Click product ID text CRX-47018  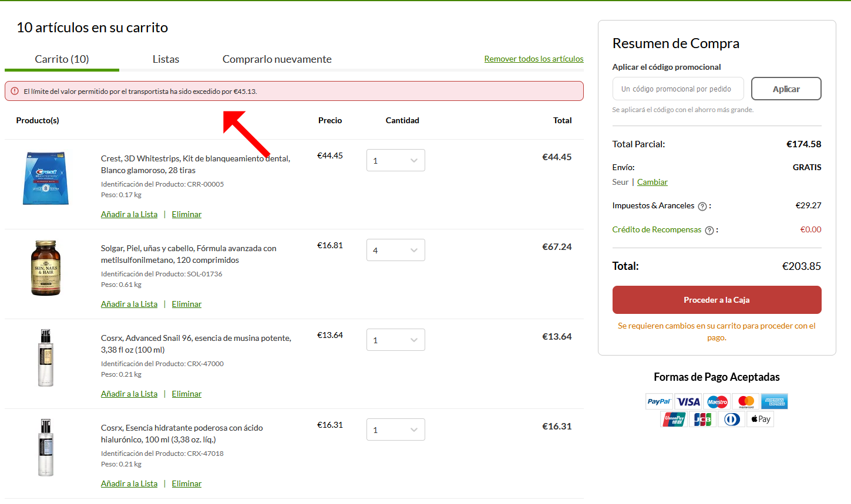(x=206, y=454)
